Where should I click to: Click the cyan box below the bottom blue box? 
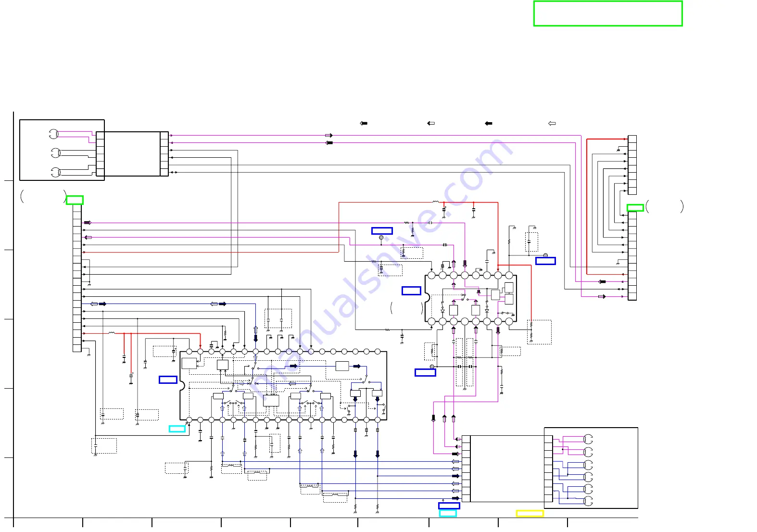pos(448,513)
